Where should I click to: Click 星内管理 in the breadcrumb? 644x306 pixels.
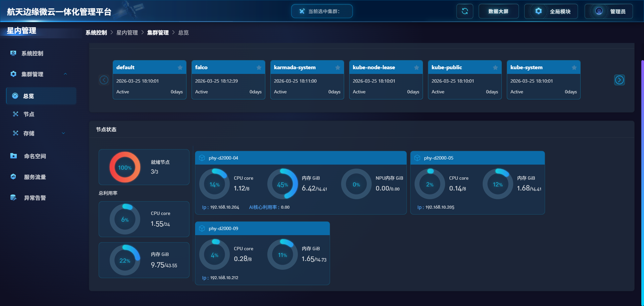point(127,33)
